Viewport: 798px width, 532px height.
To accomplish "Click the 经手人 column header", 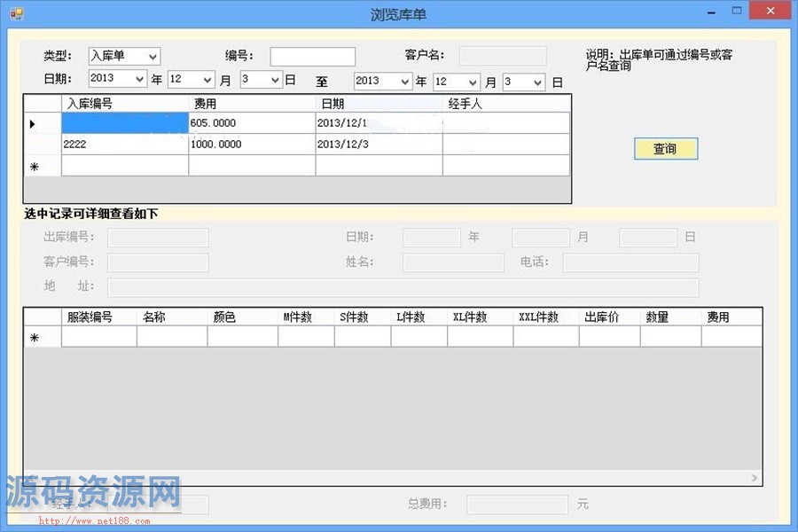I will pyautogui.click(x=506, y=104).
